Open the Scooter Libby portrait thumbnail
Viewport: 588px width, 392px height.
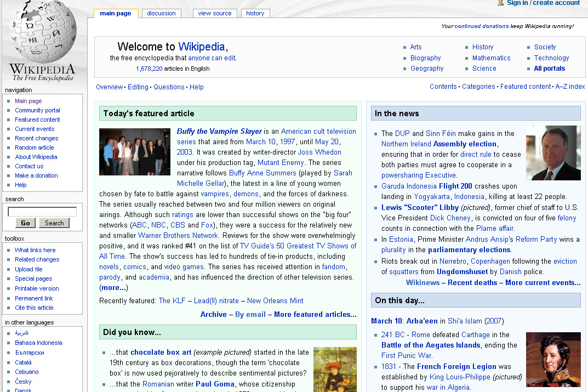pos(553,152)
